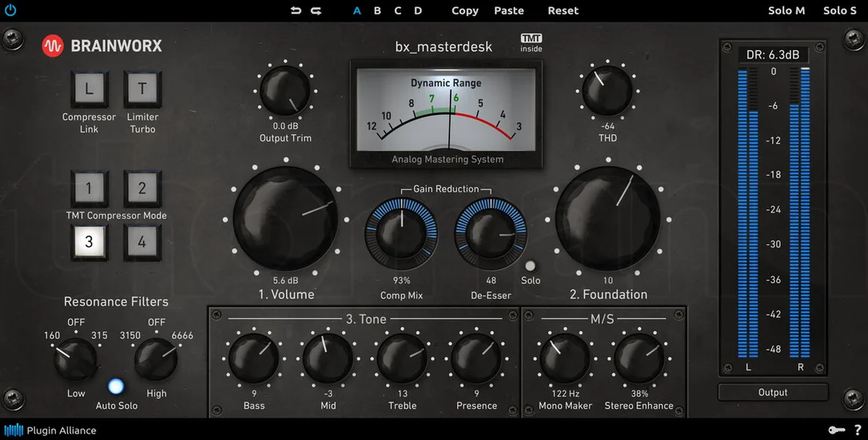This screenshot has height=440, width=868.
Task: Click the Brainworx logo icon
Action: click(53, 46)
